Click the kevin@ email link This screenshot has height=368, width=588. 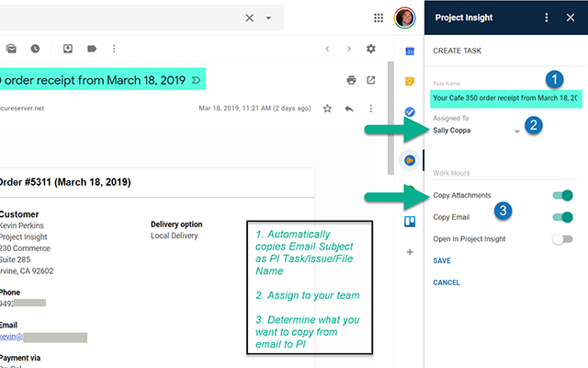(x=11, y=337)
